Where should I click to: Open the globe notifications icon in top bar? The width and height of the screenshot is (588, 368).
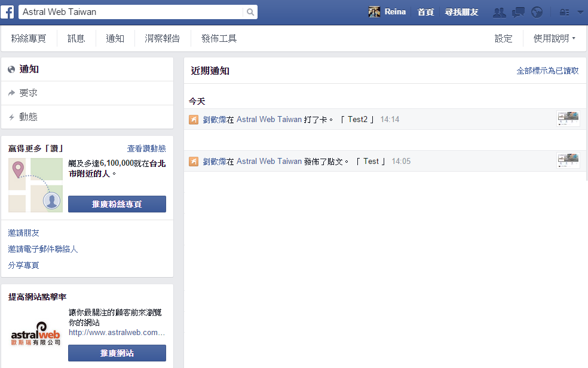point(537,13)
